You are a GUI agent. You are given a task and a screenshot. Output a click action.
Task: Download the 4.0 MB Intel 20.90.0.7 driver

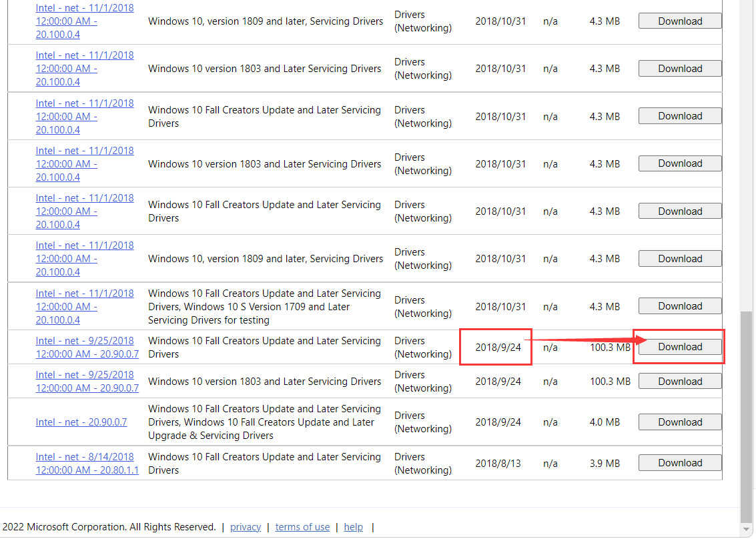click(680, 422)
